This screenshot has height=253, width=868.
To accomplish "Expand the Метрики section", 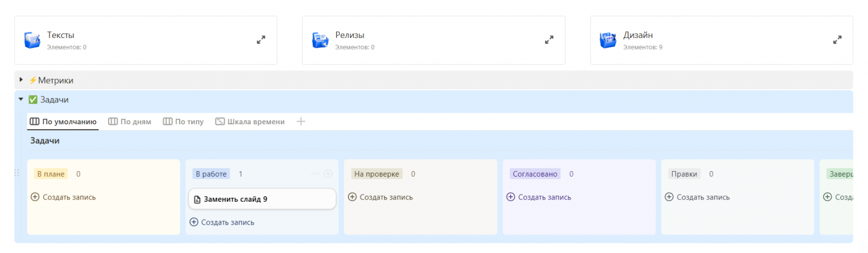I will [21, 80].
